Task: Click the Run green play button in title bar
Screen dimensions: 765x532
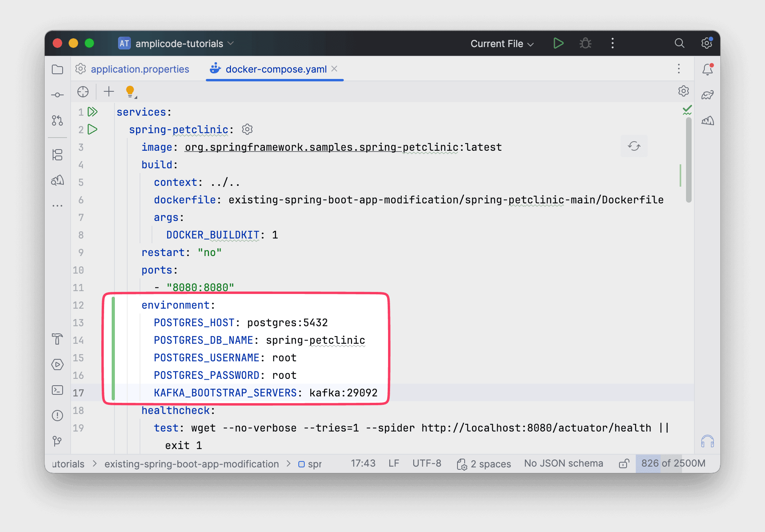Action: coord(558,43)
